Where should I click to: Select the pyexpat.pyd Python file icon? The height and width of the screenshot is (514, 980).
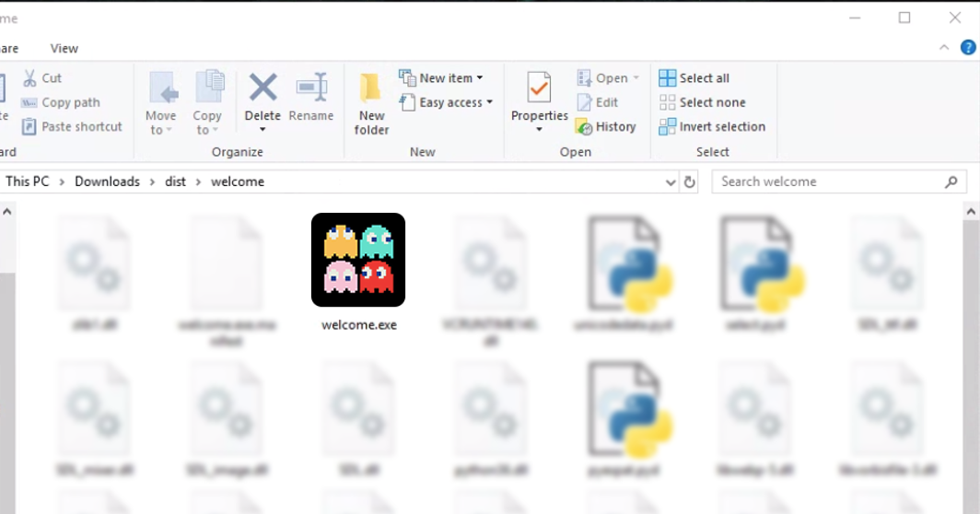coord(629,410)
